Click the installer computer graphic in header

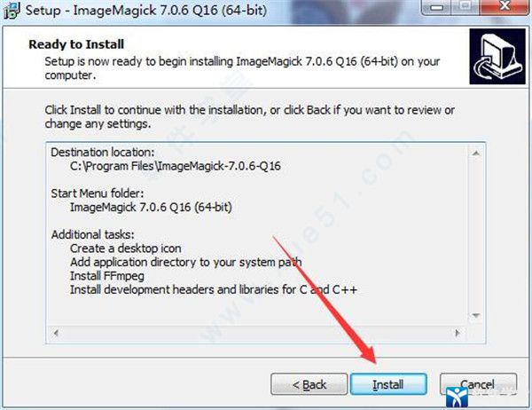497,57
